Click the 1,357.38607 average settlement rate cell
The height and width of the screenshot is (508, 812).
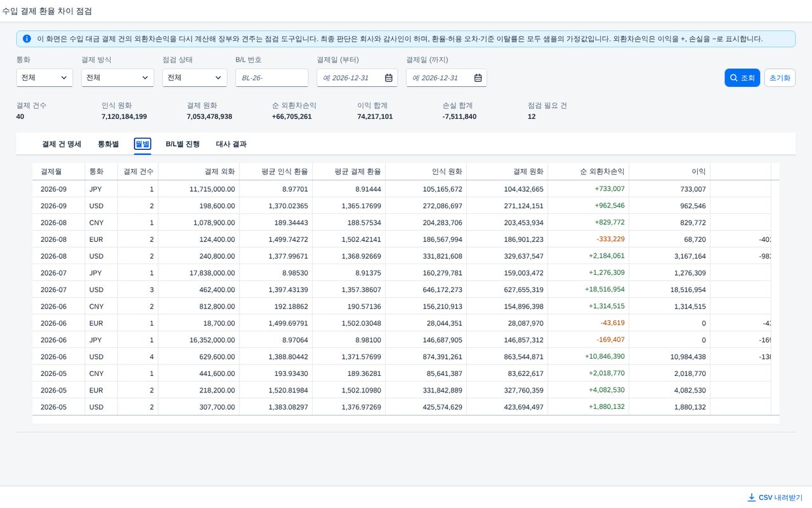click(349, 290)
